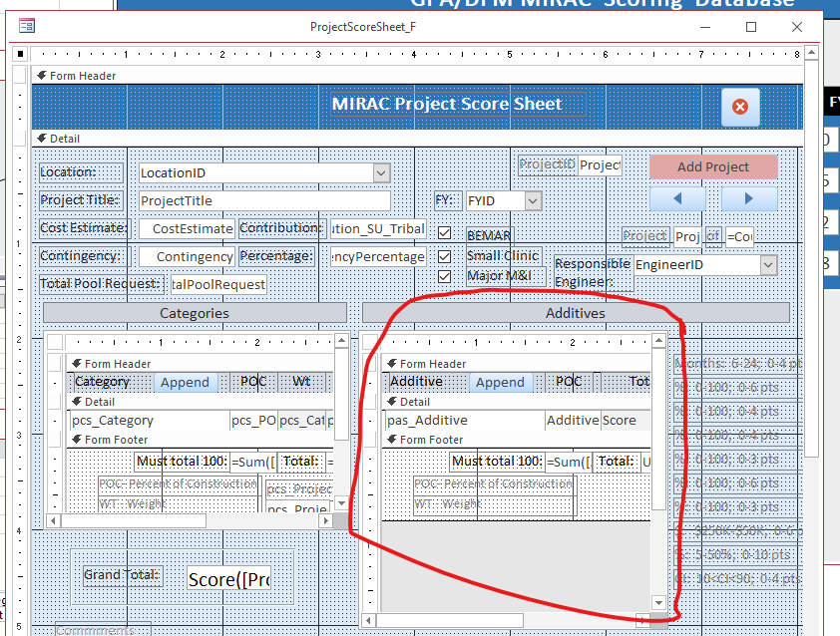Click the previous record left arrow button
The width and height of the screenshot is (840, 636).
677,198
